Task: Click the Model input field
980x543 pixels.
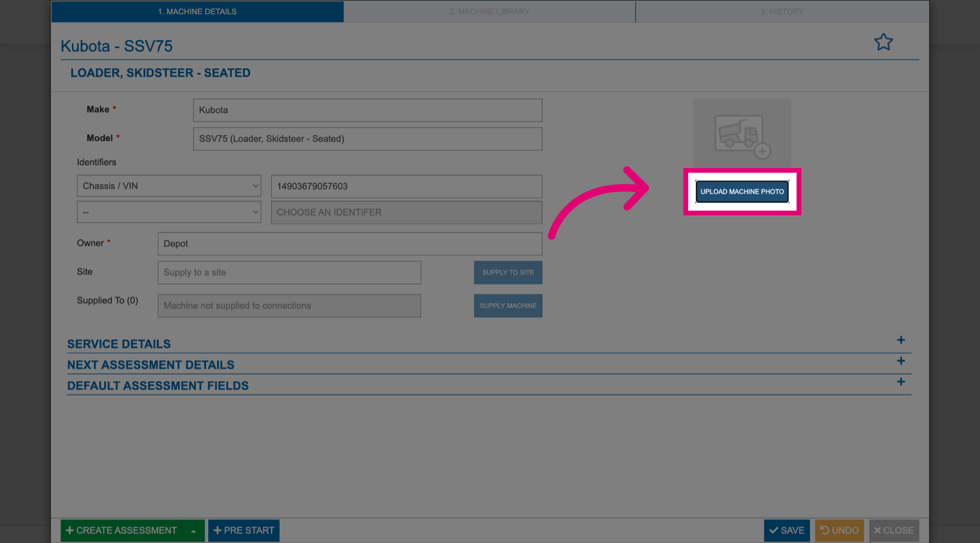Action: point(367,139)
